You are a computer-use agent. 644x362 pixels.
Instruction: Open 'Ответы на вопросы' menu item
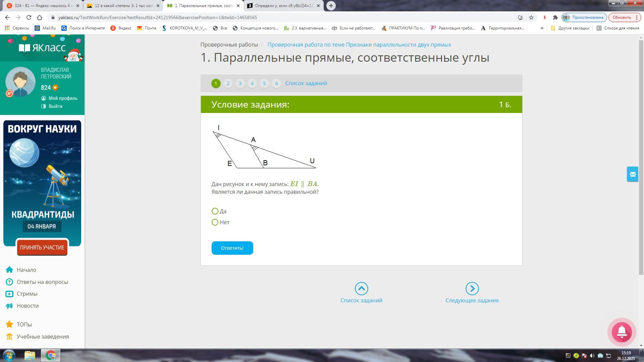[37, 282]
